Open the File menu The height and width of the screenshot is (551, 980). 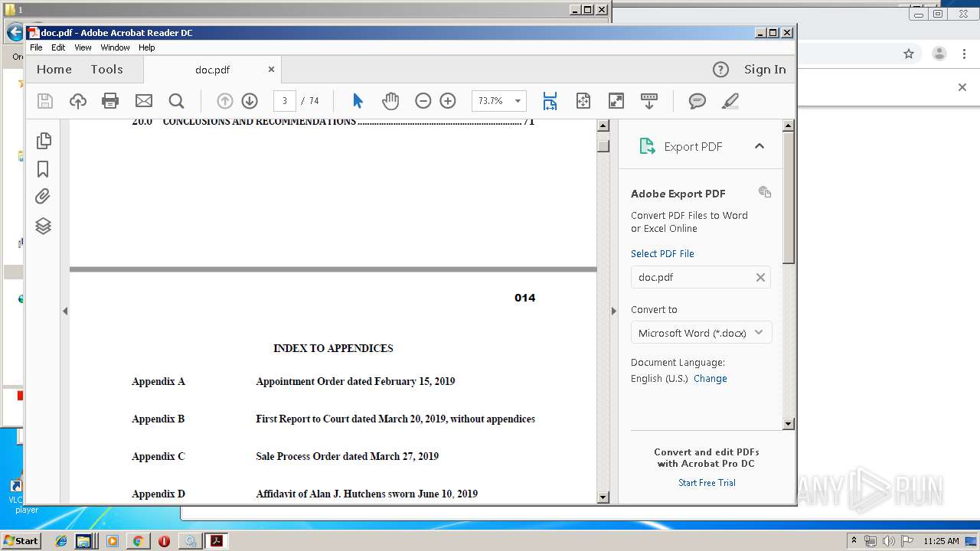click(36, 47)
